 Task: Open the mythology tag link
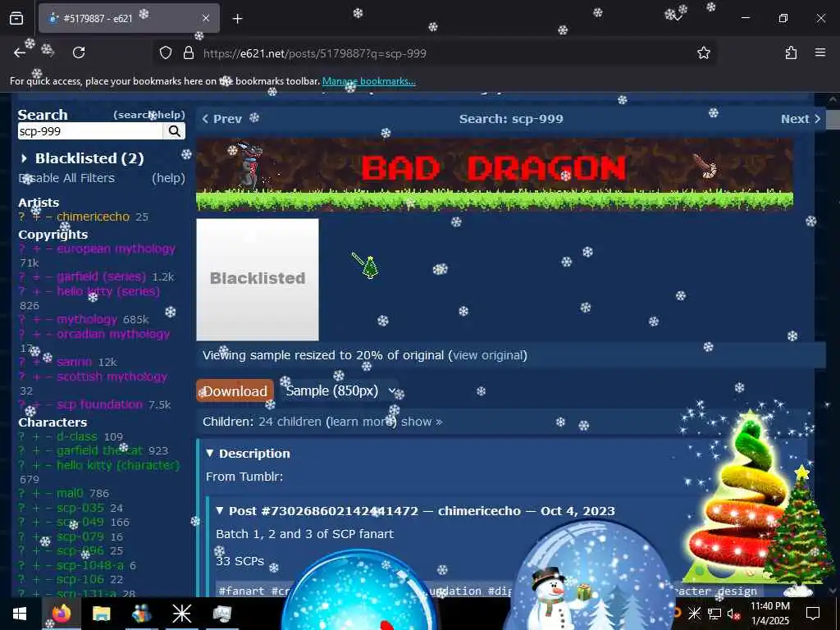tap(87, 319)
